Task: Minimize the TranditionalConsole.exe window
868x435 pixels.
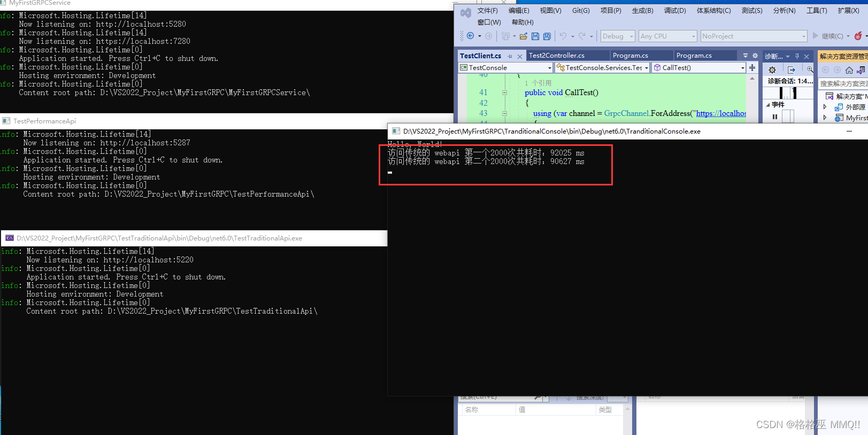Action: tap(849, 131)
